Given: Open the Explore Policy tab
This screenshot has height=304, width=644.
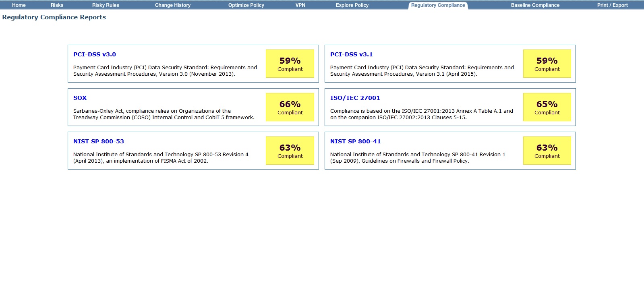Looking at the screenshot, I should coord(352,5).
